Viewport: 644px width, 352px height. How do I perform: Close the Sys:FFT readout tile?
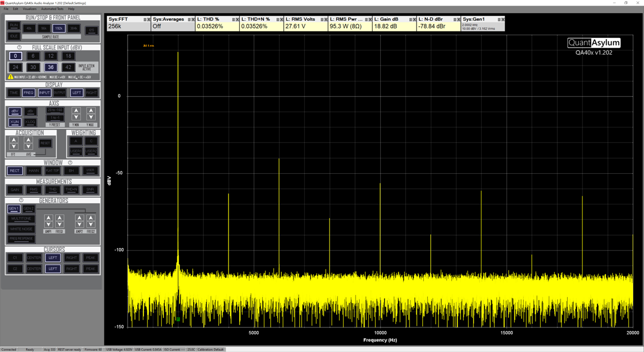tap(149, 19)
